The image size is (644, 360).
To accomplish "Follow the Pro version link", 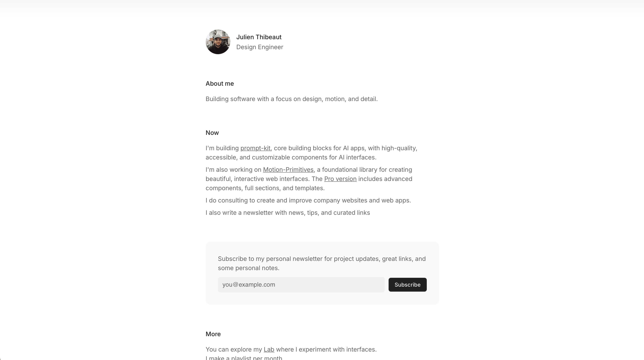I will (x=340, y=179).
